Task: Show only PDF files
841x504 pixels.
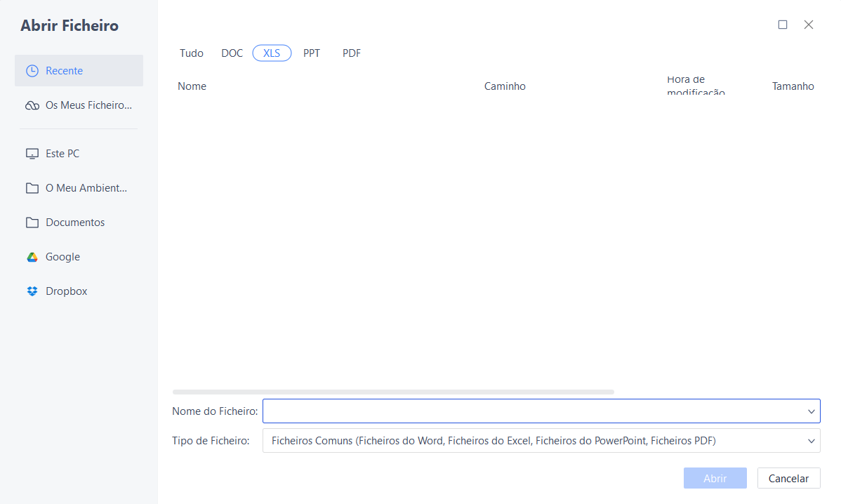Action: point(351,53)
